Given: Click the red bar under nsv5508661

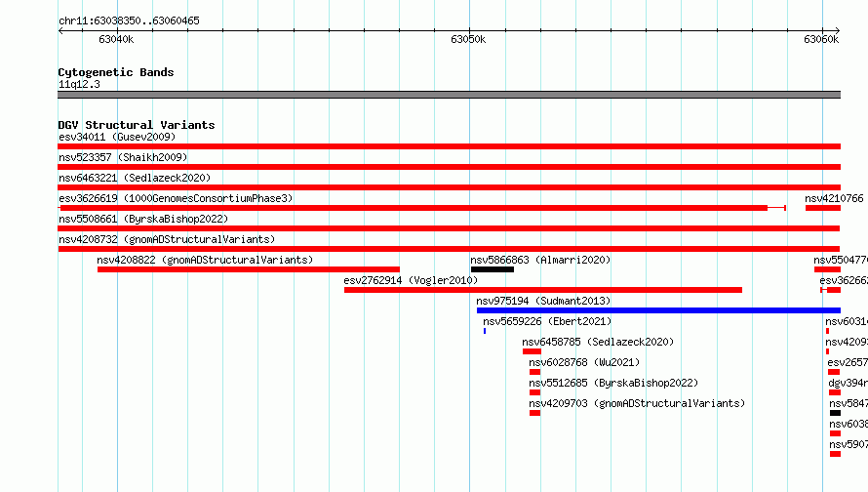Looking at the screenshot, I should click(x=449, y=228).
